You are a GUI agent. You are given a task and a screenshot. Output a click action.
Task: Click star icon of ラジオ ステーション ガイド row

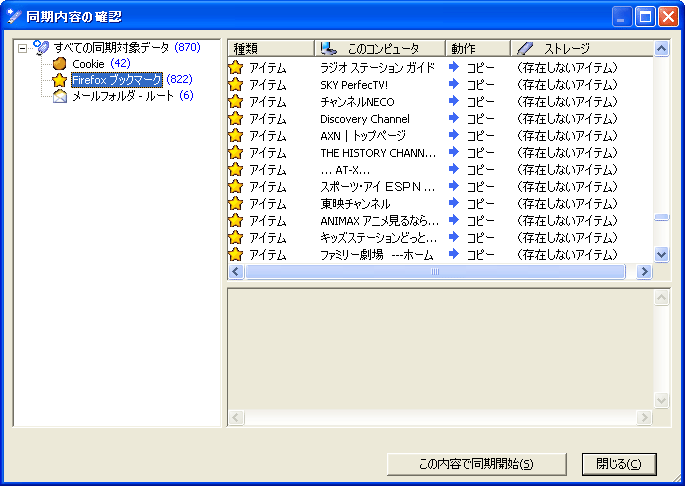235,67
